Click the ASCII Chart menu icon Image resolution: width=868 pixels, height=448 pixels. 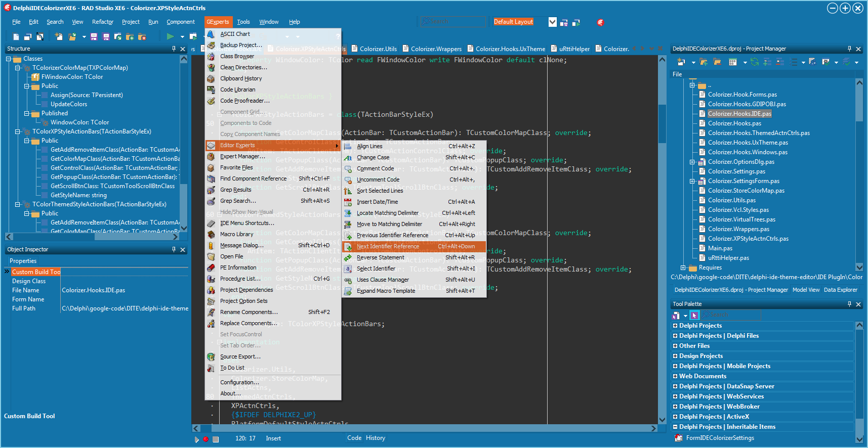(211, 34)
